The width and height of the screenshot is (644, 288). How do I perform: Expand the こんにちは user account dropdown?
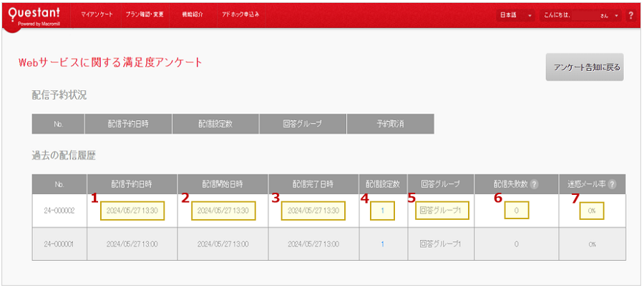click(x=581, y=15)
